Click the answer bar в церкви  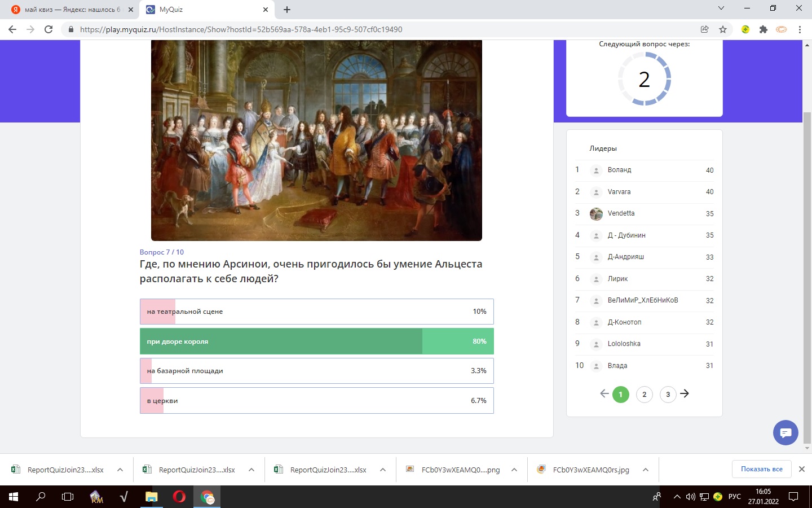pos(317,401)
